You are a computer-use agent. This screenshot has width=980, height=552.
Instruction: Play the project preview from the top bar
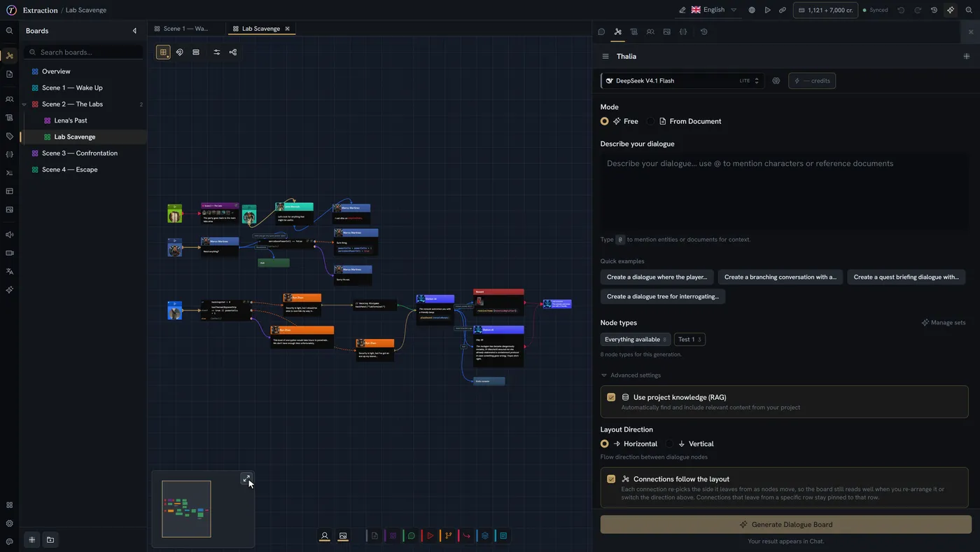click(767, 10)
